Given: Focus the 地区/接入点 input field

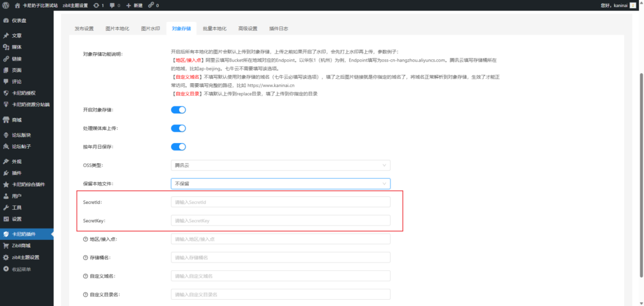Looking at the screenshot, I should tap(280, 239).
